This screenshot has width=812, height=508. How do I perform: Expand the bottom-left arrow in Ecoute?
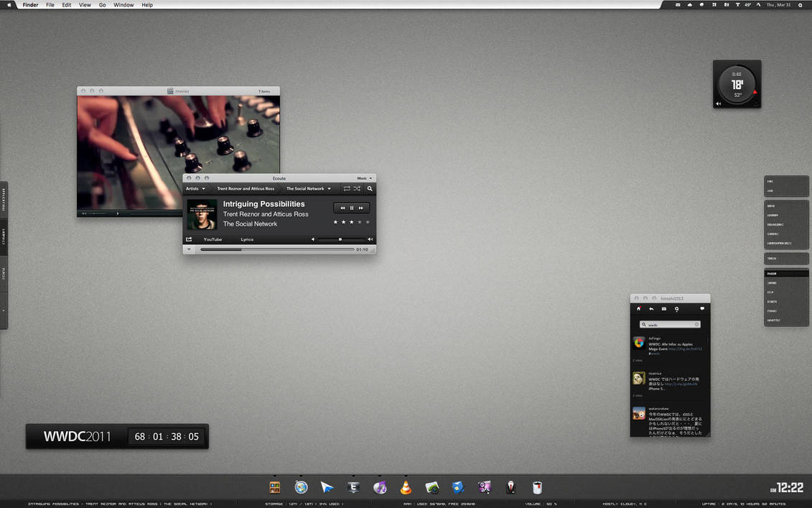click(x=189, y=249)
